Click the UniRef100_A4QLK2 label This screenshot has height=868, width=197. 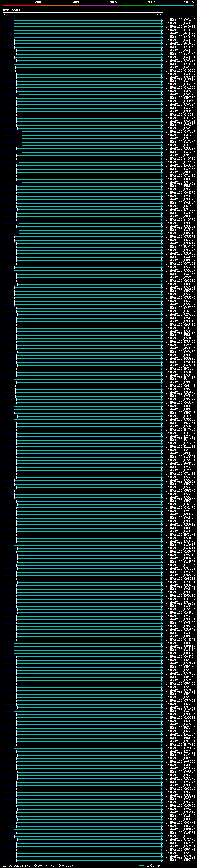coord(180,33)
